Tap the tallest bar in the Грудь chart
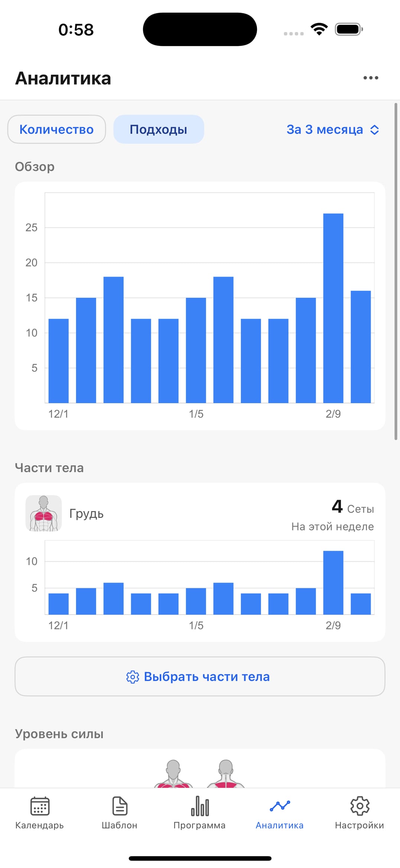Screen dimensions: 400x868 pyautogui.click(x=333, y=582)
